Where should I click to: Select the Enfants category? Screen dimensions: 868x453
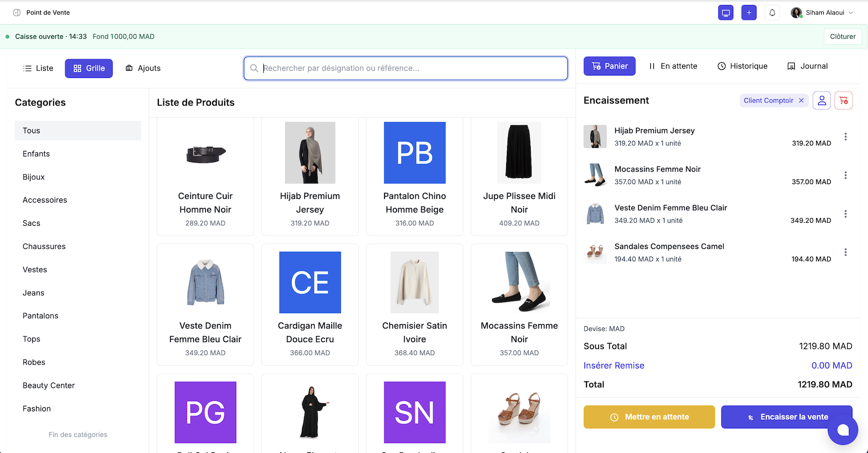pyautogui.click(x=78, y=154)
